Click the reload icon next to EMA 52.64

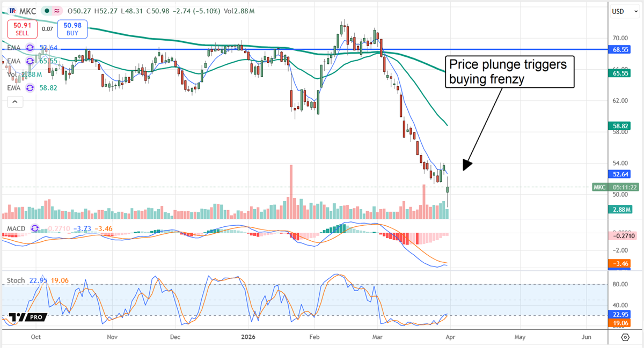(30, 48)
